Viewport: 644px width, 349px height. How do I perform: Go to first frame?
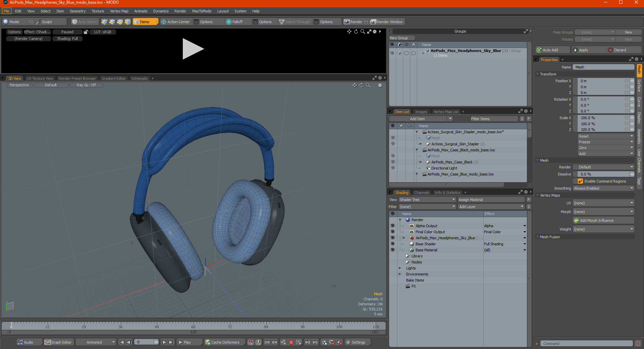(121, 342)
